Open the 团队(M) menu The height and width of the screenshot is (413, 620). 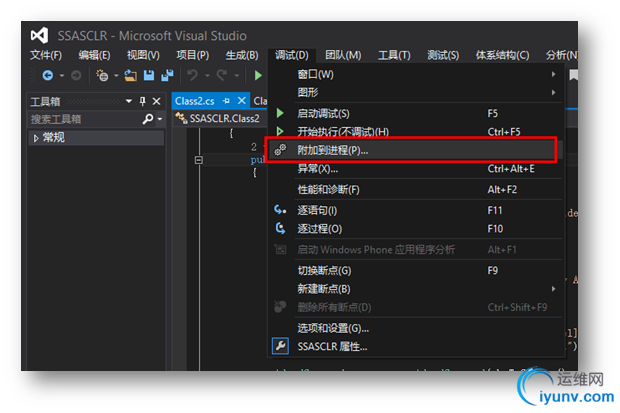pos(343,55)
